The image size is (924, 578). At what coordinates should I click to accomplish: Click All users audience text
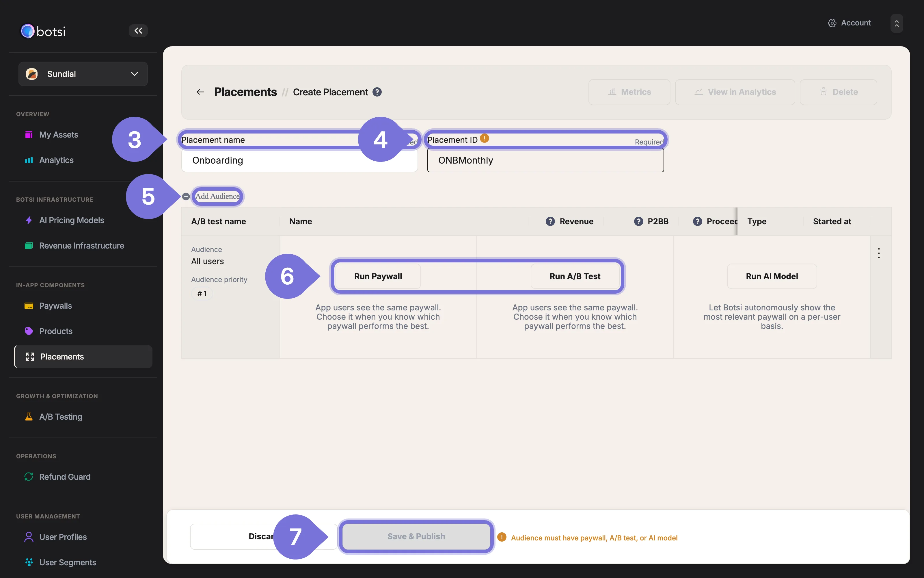point(207,262)
